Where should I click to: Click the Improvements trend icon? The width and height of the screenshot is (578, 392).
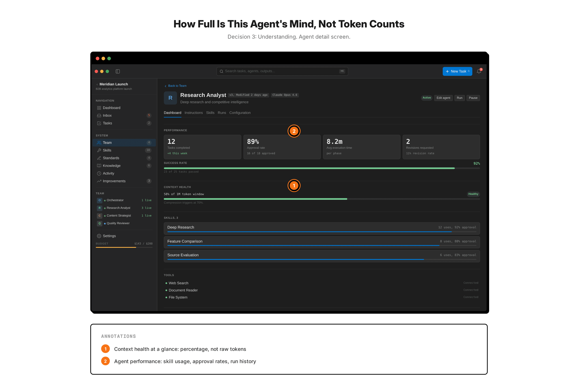coord(99,181)
